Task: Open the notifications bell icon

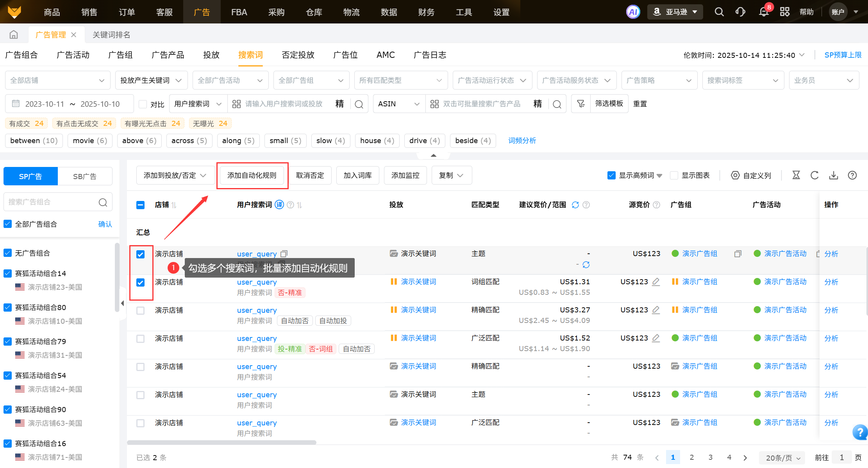Action: (x=764, y=12)
